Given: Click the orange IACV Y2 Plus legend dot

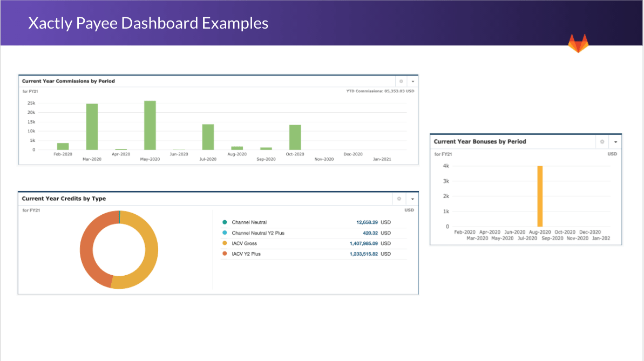Looking at the screenshot, I should 225,254.
